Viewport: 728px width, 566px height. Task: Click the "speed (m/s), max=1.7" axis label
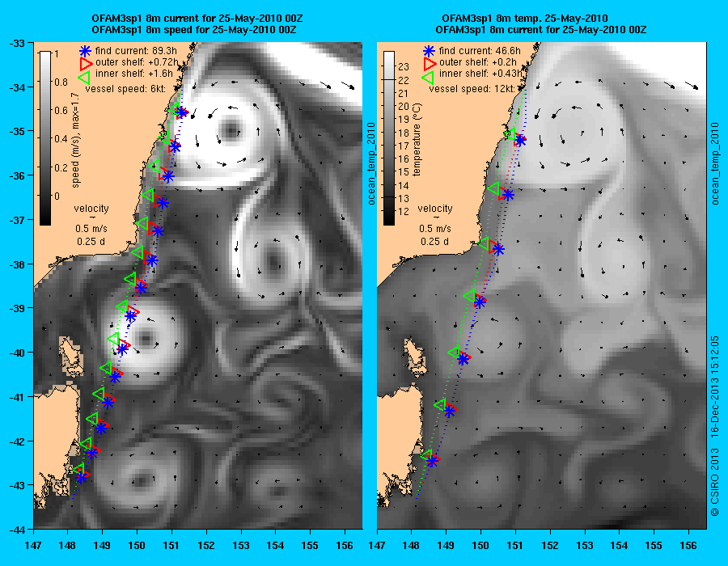click(76, 140)
